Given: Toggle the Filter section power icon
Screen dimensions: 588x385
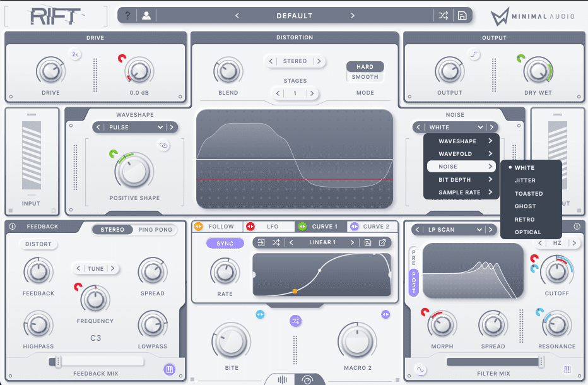Looking at the screenshot, I should (x=577, y=227).
